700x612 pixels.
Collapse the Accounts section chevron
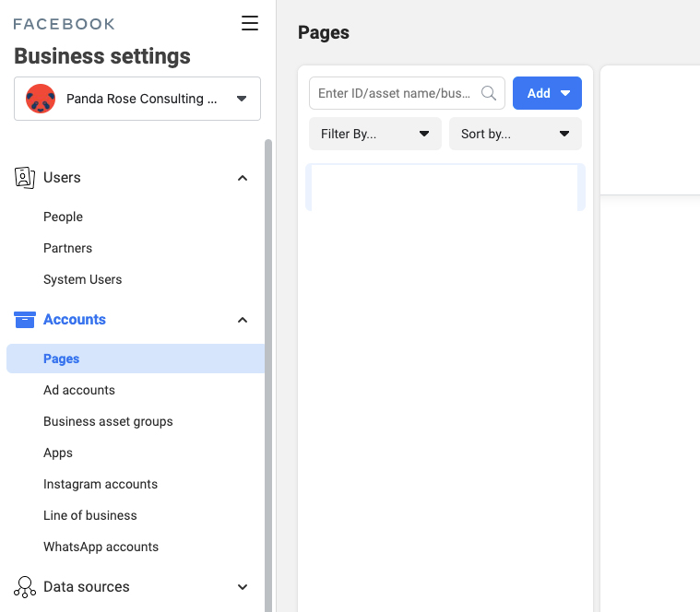[243, 320]
